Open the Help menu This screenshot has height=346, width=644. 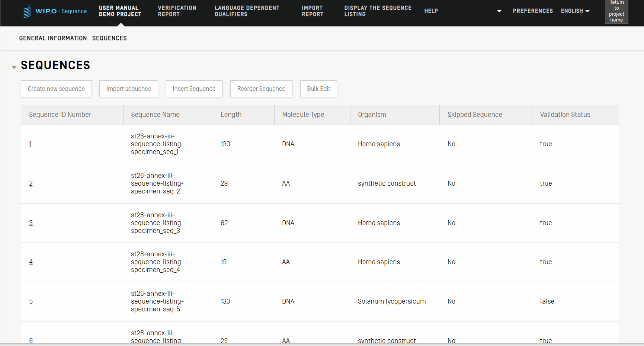431,11
